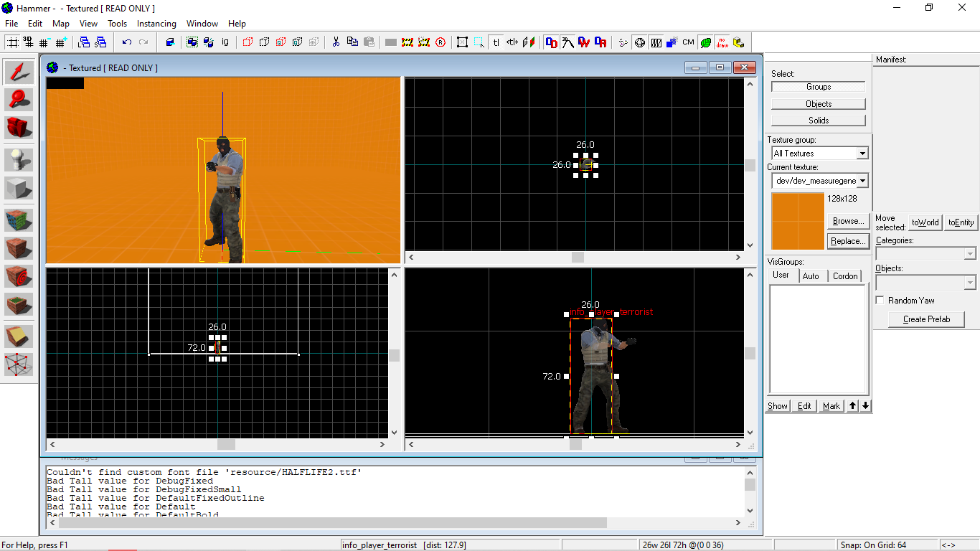Choose the Entity tool lightbulb icon

(19, 159)
